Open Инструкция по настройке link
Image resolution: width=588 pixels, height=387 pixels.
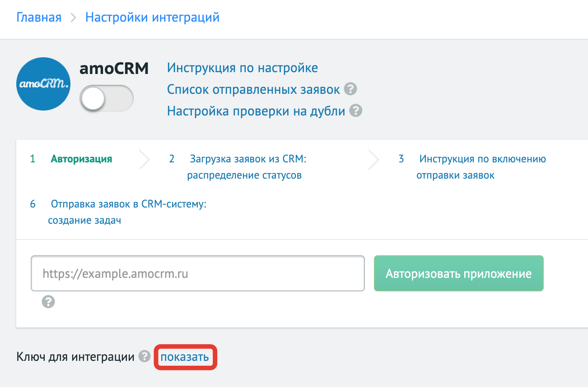(243, 68)
